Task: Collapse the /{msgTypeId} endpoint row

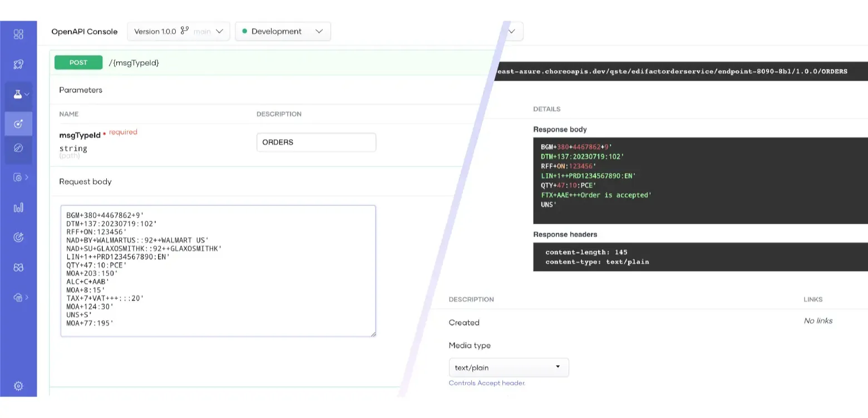Action: click(278, 63)
